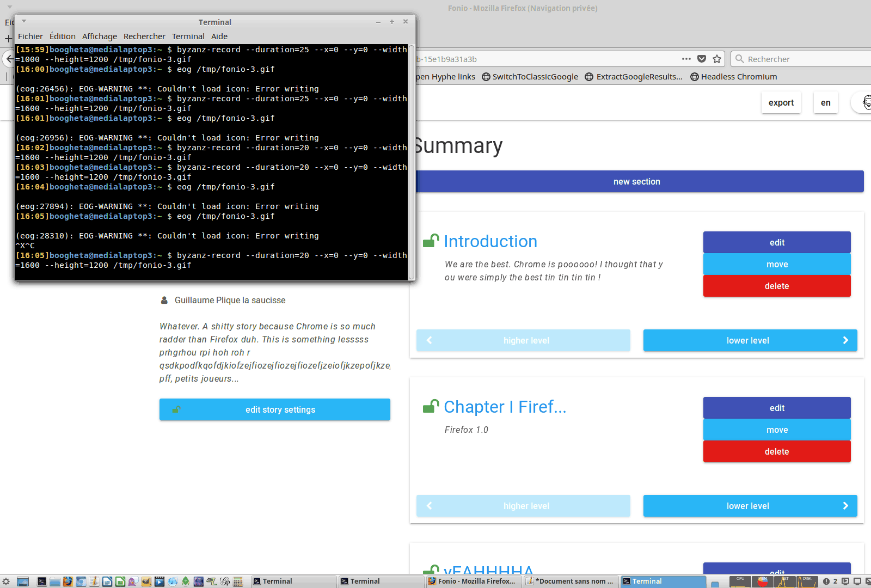
Task: Set Introduction to lower level
Action: click(750, 340)
